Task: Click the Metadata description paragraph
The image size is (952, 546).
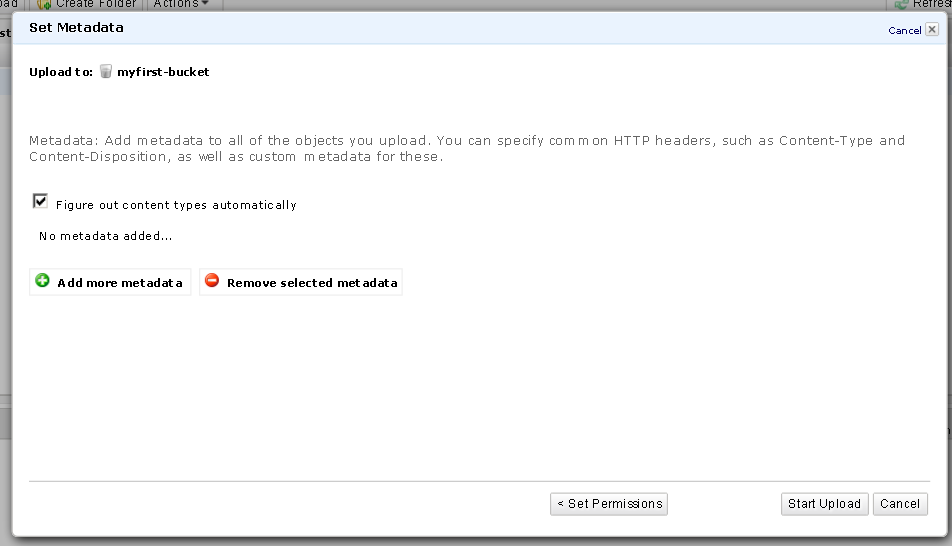Action: (466, 148)
